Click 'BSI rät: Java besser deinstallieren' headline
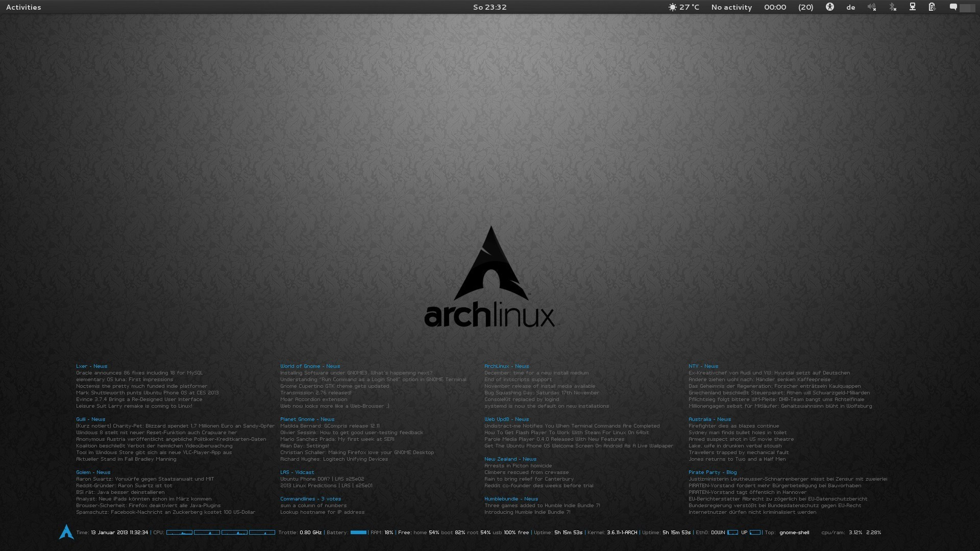The width and height of the screenshot is (980, 551). [120, 492]
